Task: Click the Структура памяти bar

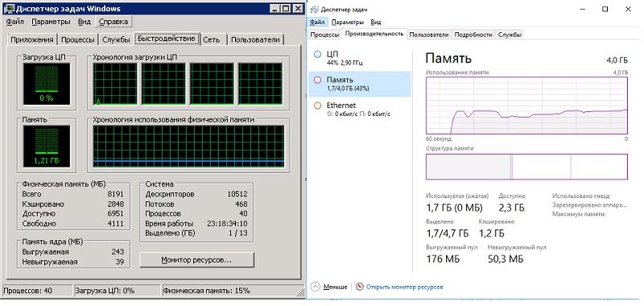Action: click(526, 167)
